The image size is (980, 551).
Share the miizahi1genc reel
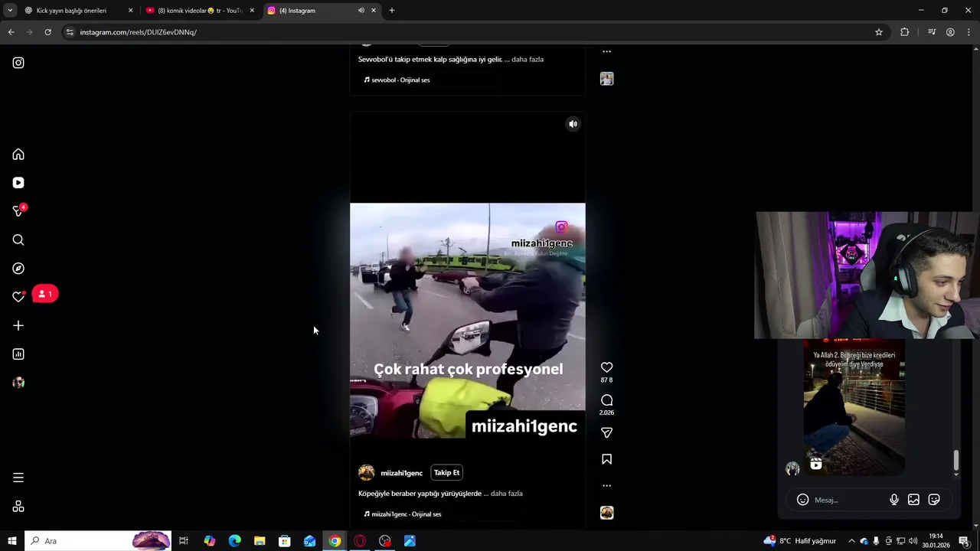pyautogui.click(x=606, y=433)
